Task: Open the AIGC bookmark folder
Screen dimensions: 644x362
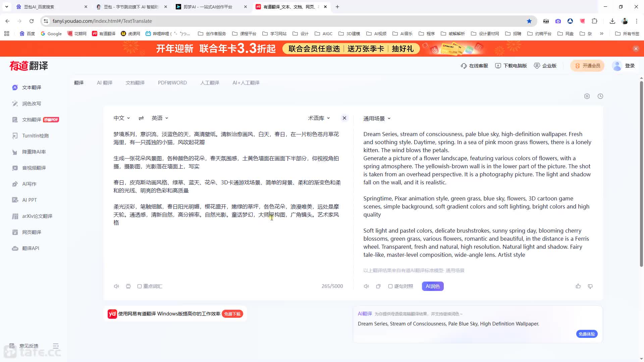Action: [x=324, y=34]
